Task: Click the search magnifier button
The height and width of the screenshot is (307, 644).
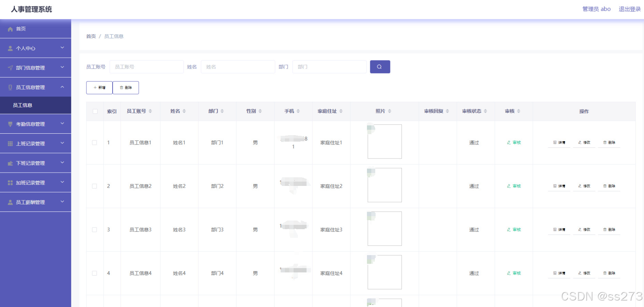Action: (380, 67)
